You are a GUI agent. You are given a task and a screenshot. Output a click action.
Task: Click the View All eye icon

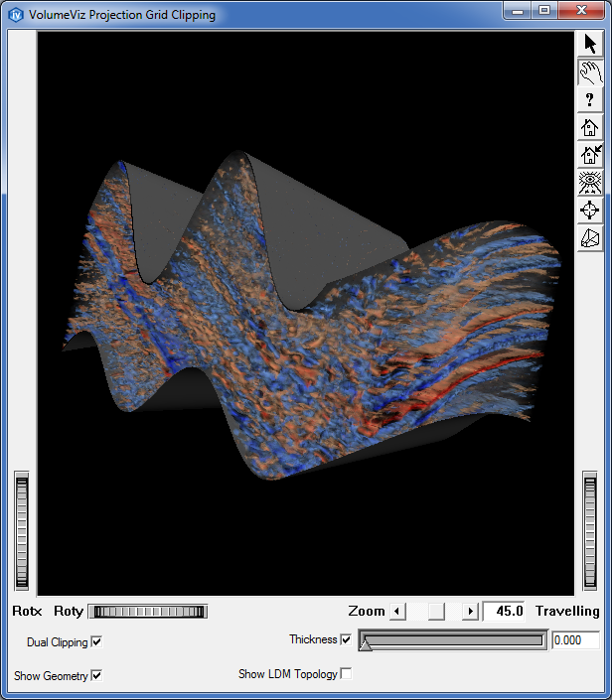(x=590, y=183)
